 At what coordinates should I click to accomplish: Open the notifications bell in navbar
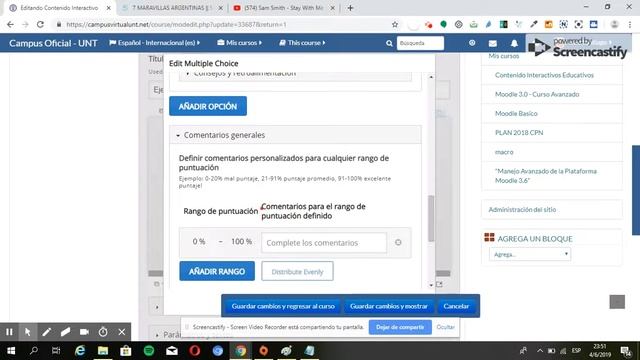point(514,43)
